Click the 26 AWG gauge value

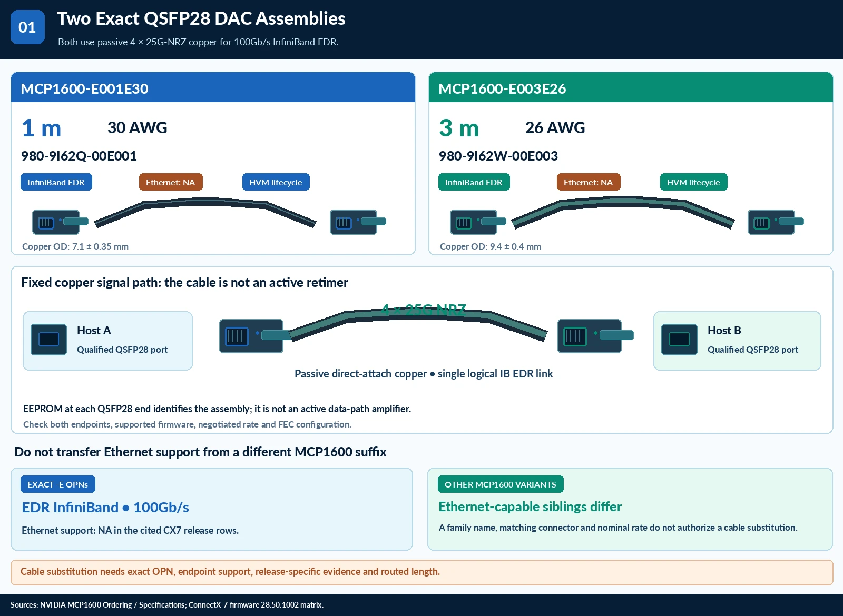click(555, 127)
